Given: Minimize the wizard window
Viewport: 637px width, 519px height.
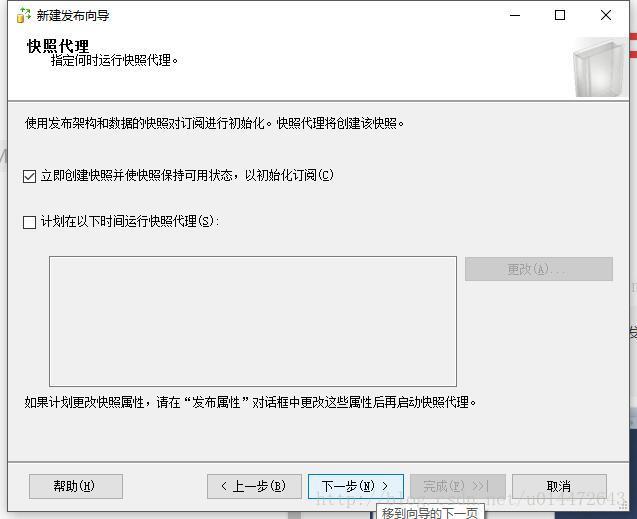Looking at the screenshot, I should pyautogui.click(x=515, y=15).
